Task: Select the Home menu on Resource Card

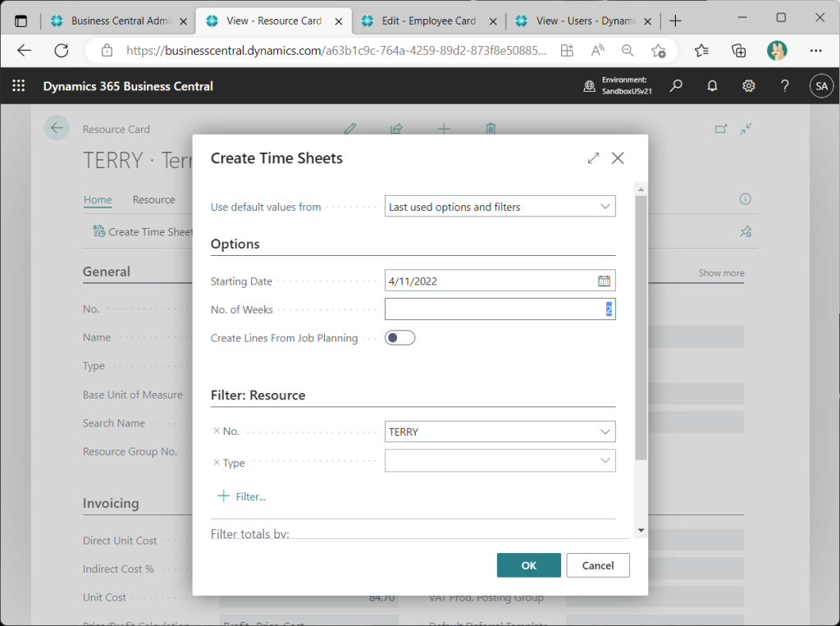Action: click(x=98, y=200)
